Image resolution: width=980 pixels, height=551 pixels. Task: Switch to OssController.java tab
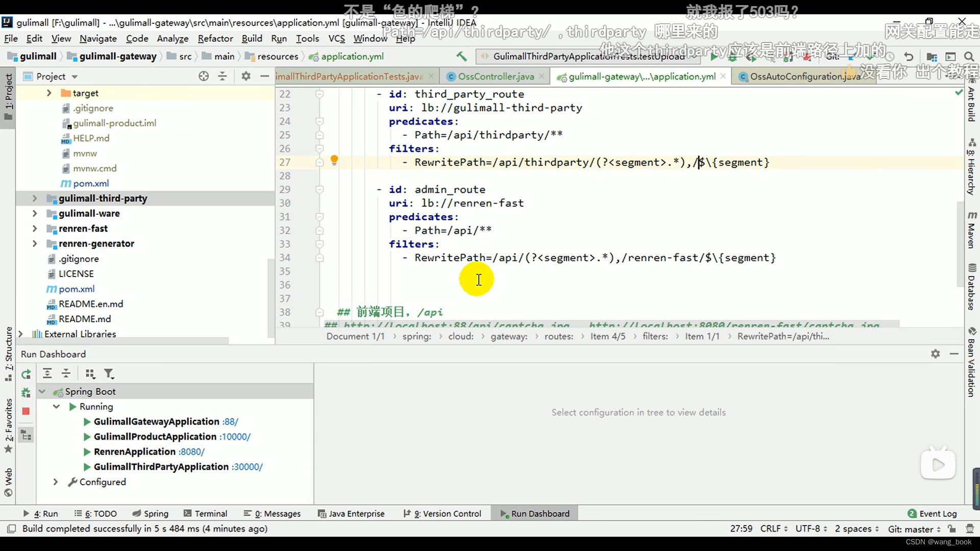496,77
